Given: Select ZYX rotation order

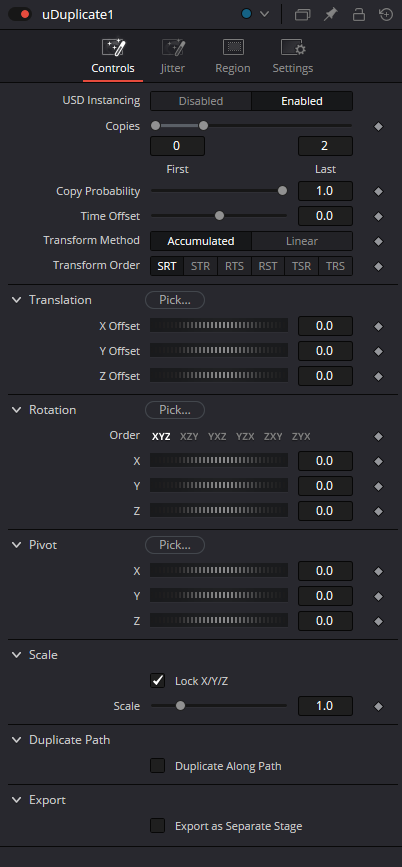Looking at the screenshot, I should [x=301, y=436].
